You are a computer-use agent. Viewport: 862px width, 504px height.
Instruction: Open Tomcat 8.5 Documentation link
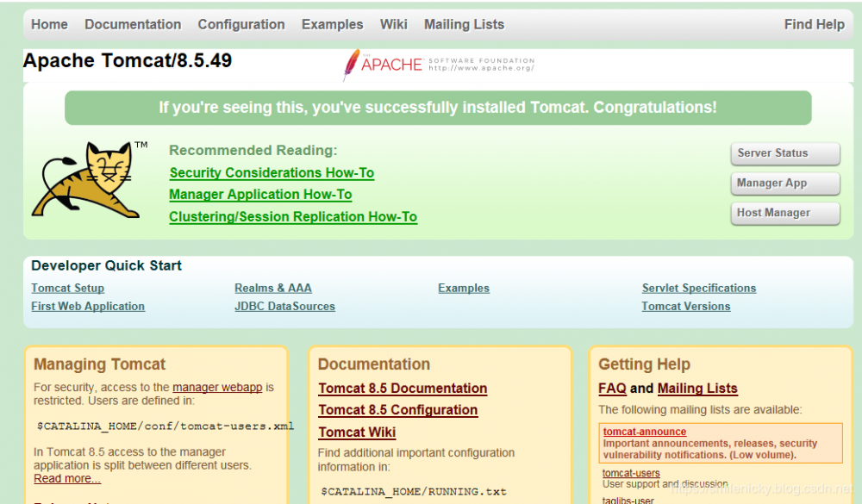click(x=403, y=388)
